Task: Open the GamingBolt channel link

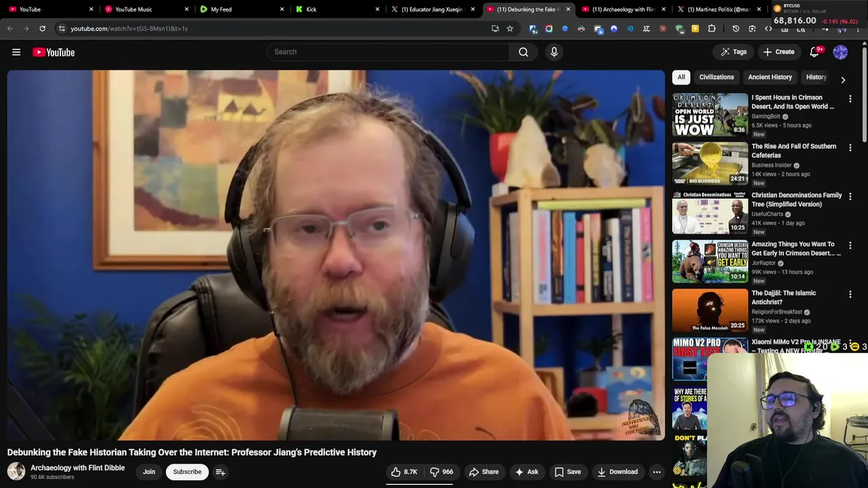Action: (x=766, y=117)
